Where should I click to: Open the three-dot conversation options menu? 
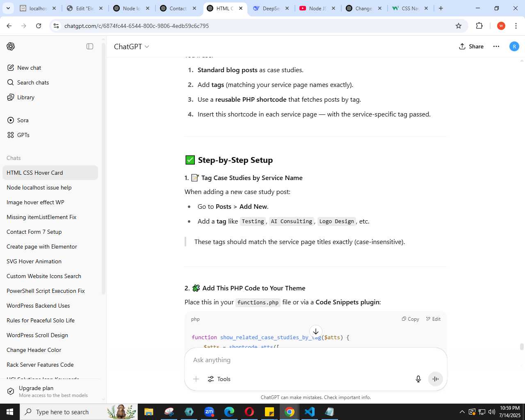coord(496,46)
